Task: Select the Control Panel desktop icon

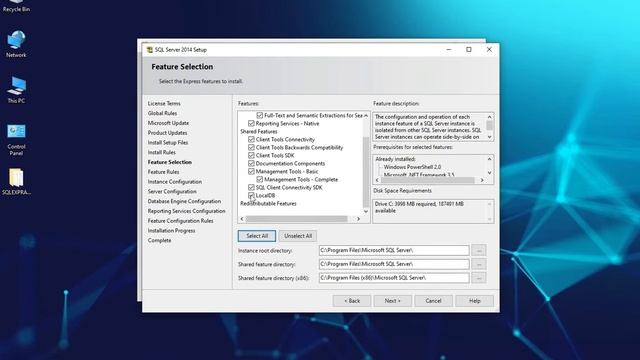Action: (16, 140)
